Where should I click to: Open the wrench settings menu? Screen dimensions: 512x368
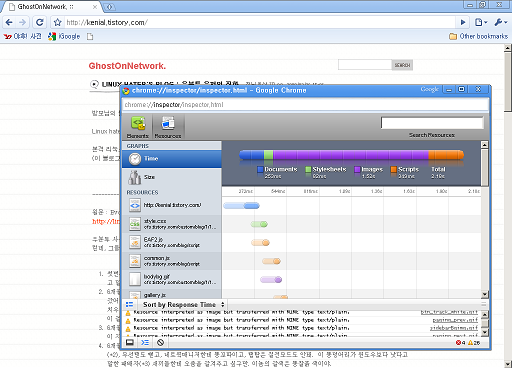tap(501, 22)
